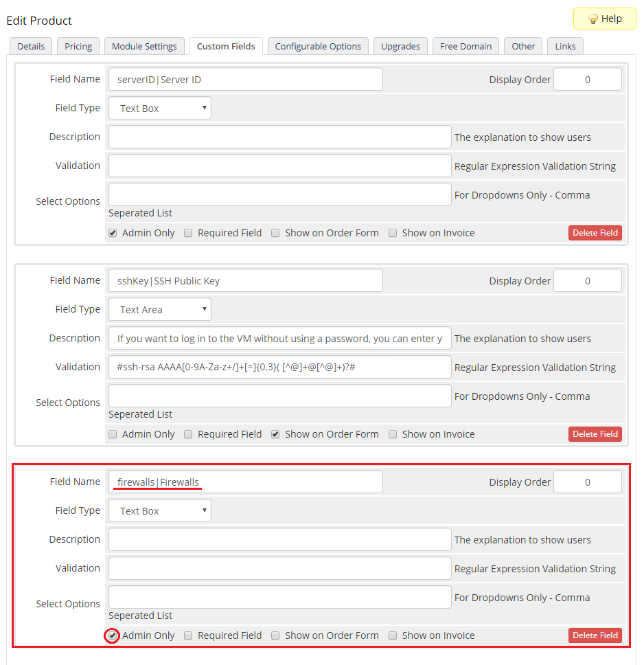Image resolution: width=644 pixels, height=665 pixels.
Task: Click Description input of serverID field
Action: pyautogui.click(x=280, y=137)
